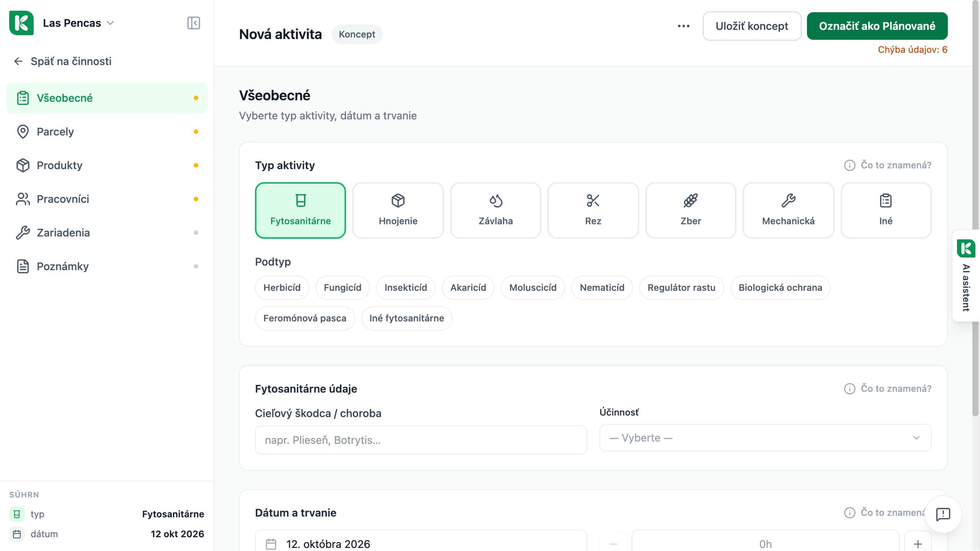980x551 pixels.
Task: Click calendar icon in date field
Action: click(271, 544)
